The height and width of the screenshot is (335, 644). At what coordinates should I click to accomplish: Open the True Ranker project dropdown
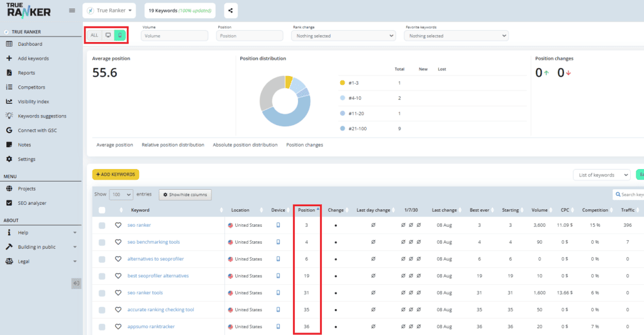109,10
